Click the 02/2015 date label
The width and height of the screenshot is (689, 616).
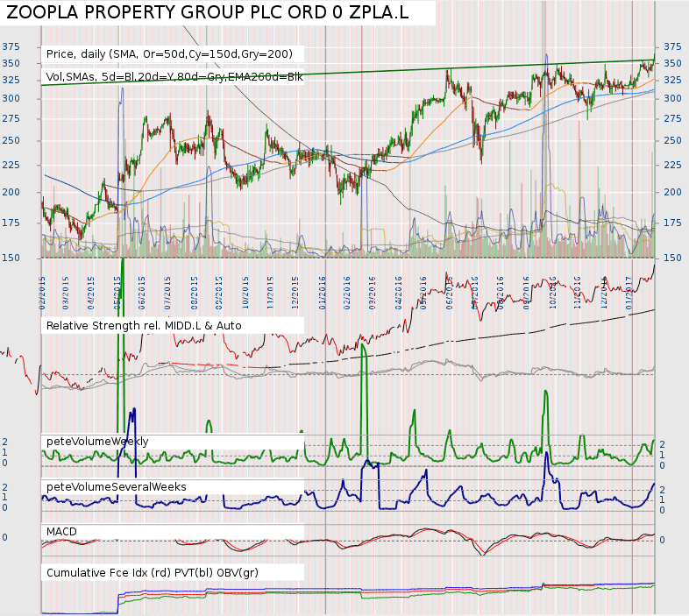(42, 293)
